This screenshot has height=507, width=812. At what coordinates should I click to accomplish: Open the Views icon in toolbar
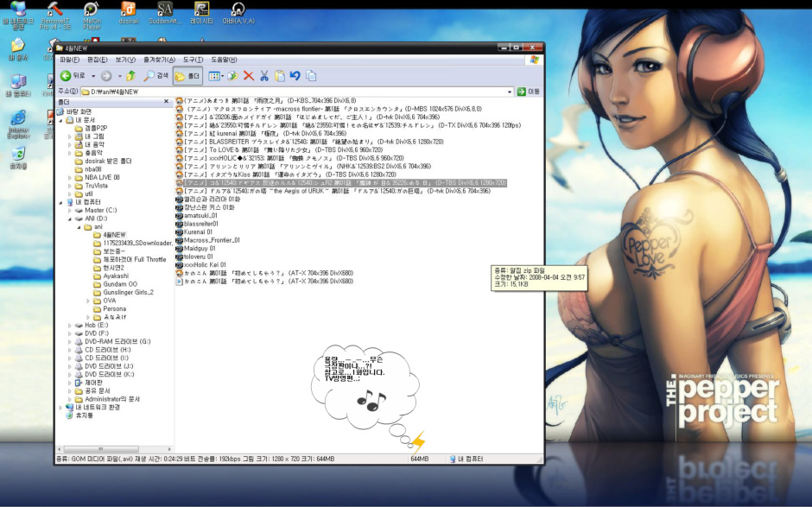213,76
